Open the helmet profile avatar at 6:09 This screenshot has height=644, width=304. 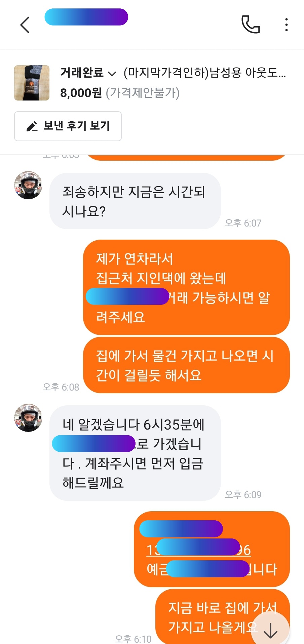click(x=28, y=418)
